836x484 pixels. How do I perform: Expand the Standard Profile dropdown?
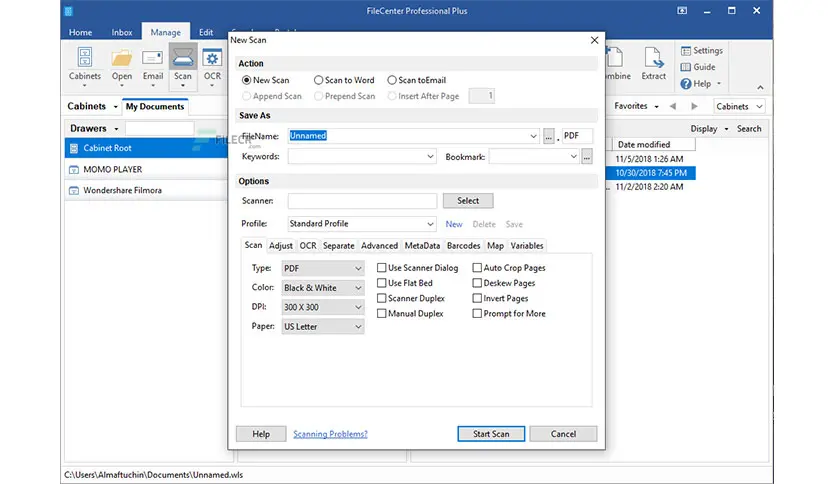[x=361, y=224]
